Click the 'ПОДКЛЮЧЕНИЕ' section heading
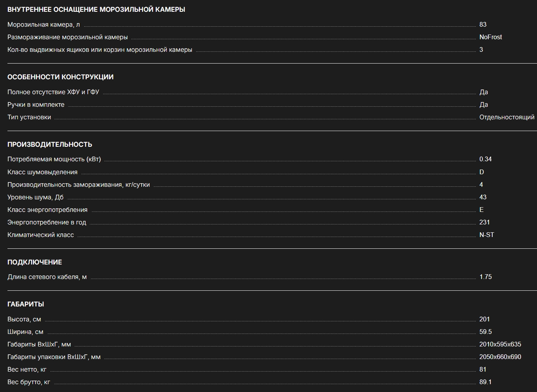The height and width of the screenshot is (392, 537). tap(35, 262)
